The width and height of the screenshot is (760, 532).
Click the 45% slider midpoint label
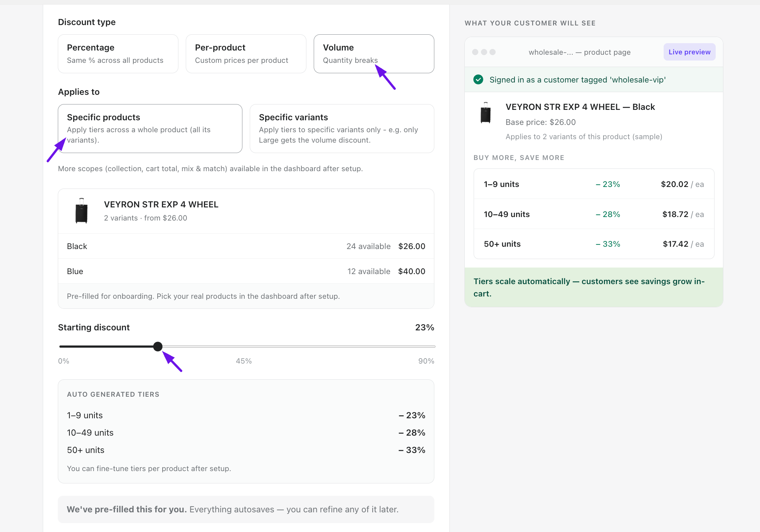pyautogui.click(x=244, y=361)
